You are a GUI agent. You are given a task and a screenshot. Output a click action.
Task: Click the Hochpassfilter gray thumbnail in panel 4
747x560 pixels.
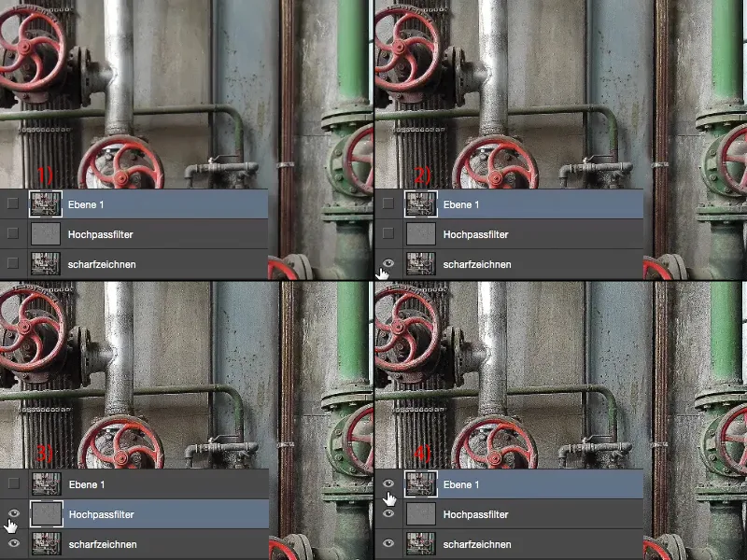coord(421,514)
